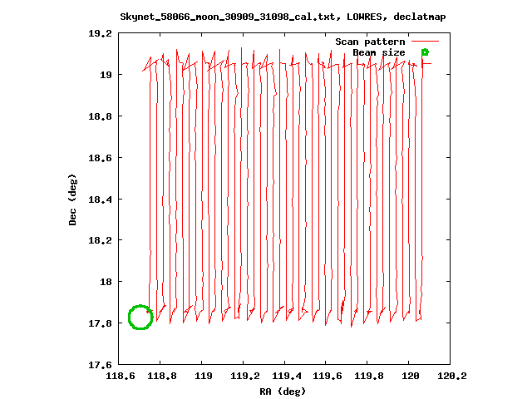532x399 pixels.
Task: Click y-axis tick label 18.4
Action: tap(100, 199)
